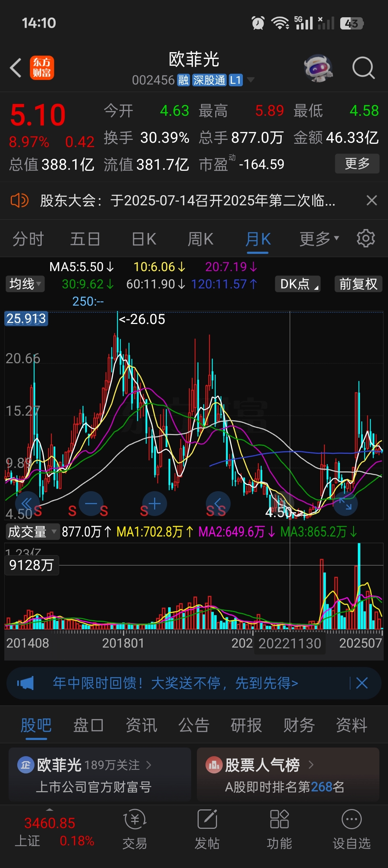The height and width of the screenshot is (868, 388).
Task: Tap the battery 43 indicator
Action: 351,23
